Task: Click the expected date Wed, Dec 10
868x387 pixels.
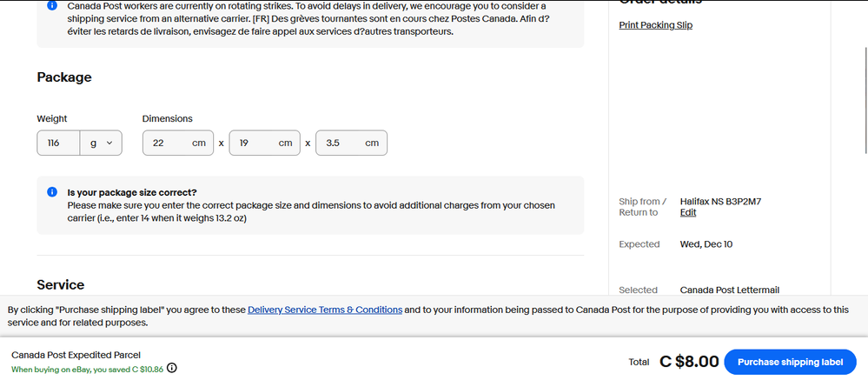Action: pos(706,244)
